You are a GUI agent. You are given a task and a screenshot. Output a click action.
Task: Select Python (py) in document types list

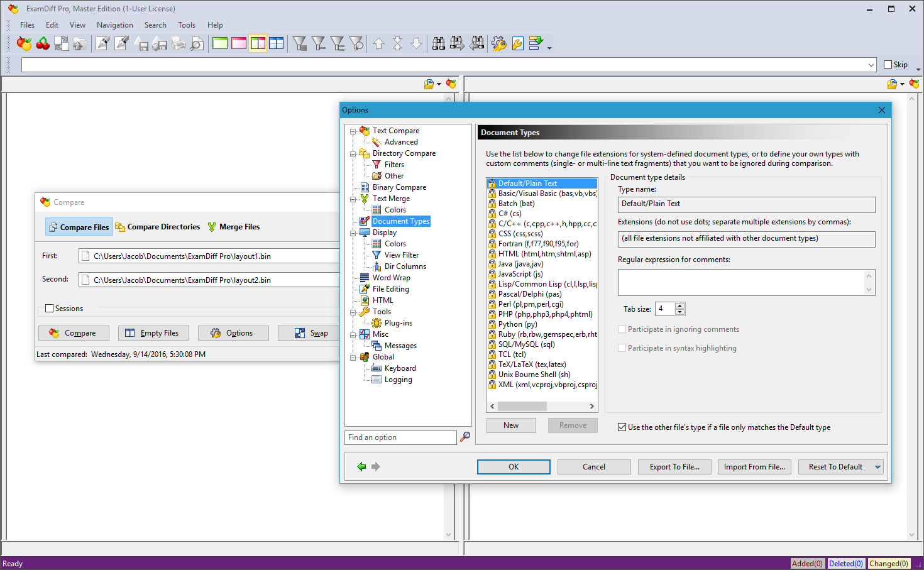[x=518, y=324]
